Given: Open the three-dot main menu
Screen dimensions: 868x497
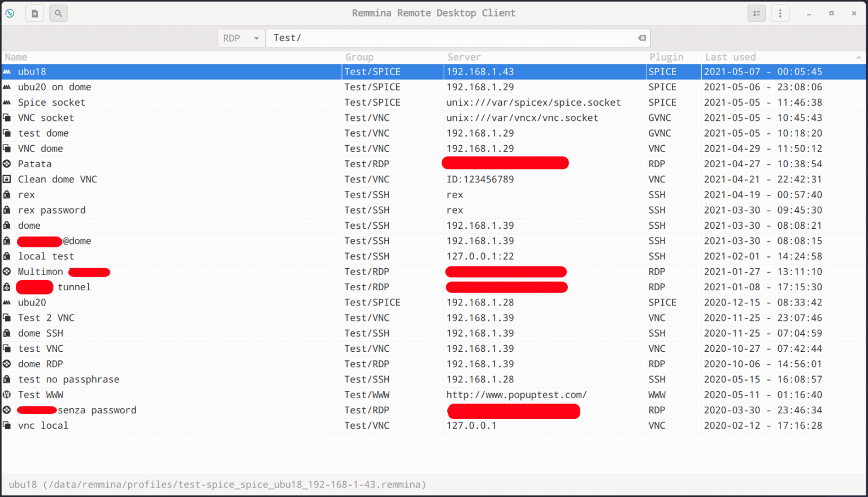Looking at the screenshot, I should click(x=780, y=14).
